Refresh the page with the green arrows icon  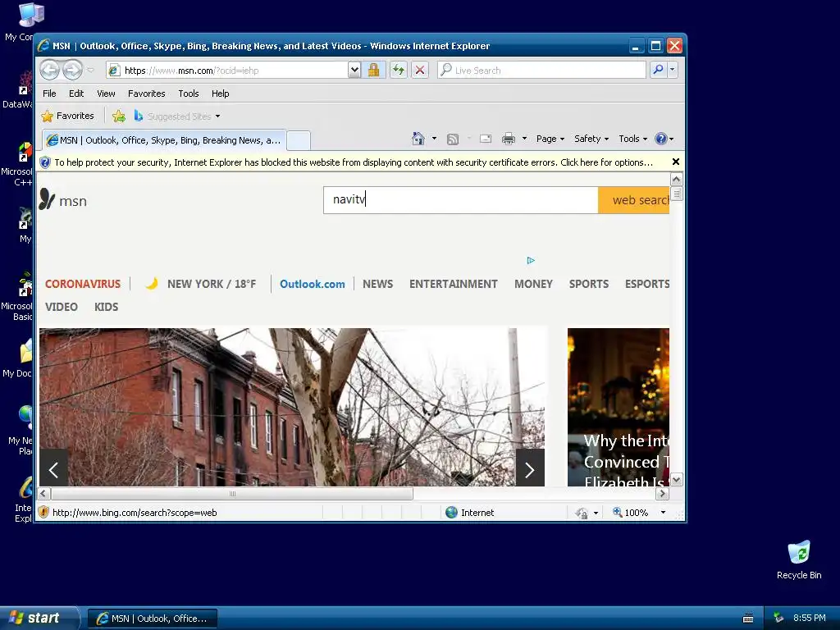tap(398, 71)
